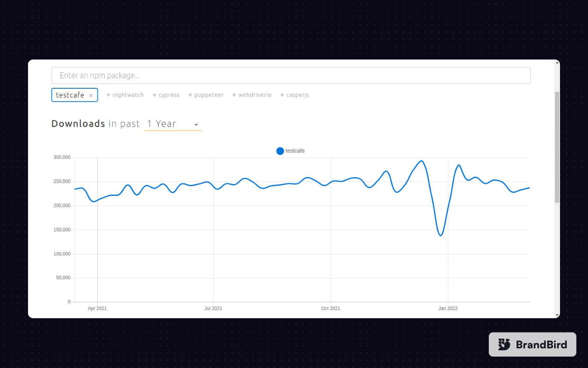Click the Downloads heading
Screen dimensions: 588x368
coord(78,123)
